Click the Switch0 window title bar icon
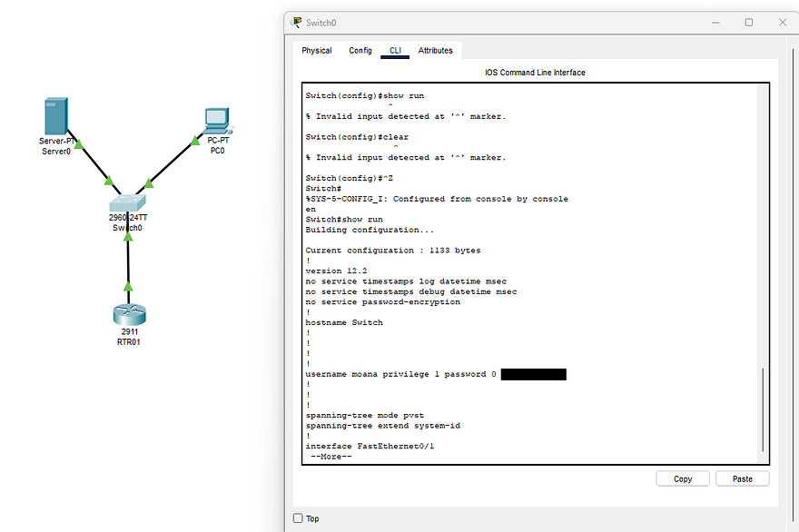This screenshot has width=799, height=532. [297, 22]
